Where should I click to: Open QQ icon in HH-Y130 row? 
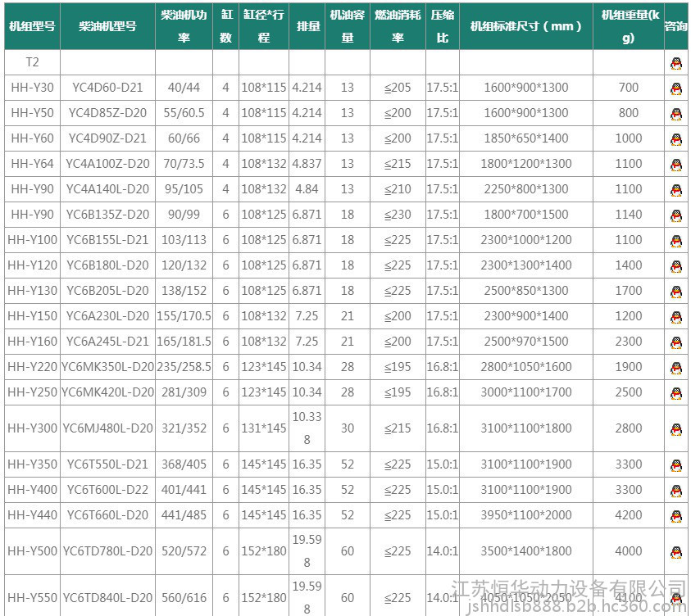pos(676,292)
